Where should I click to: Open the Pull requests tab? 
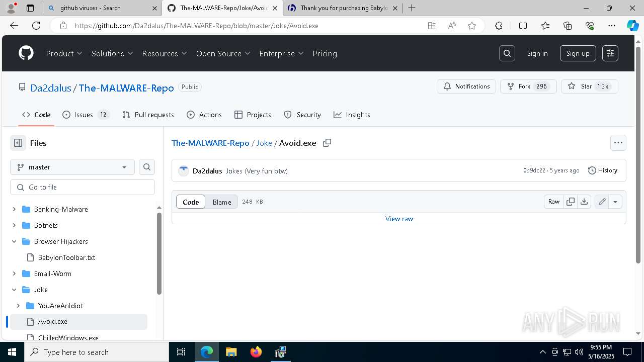(x=148, y=115)
